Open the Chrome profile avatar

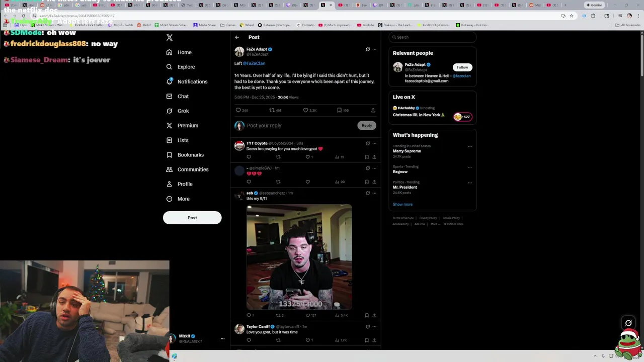click(629, 16)
